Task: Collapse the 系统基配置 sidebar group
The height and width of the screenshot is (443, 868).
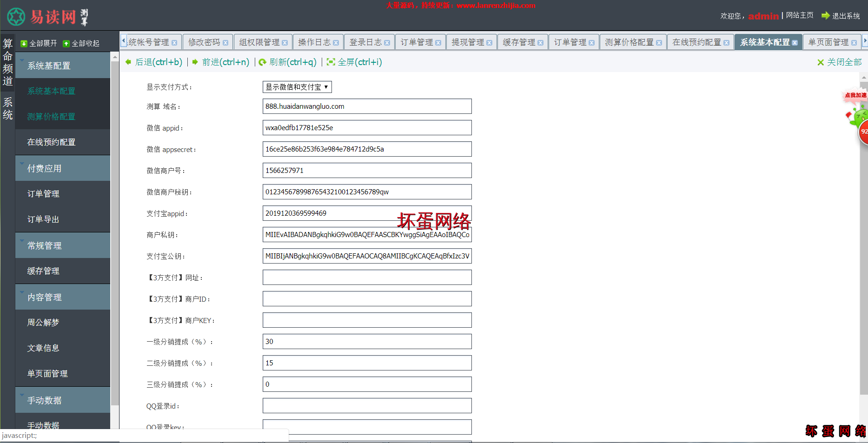Action: tap(63, 66)
